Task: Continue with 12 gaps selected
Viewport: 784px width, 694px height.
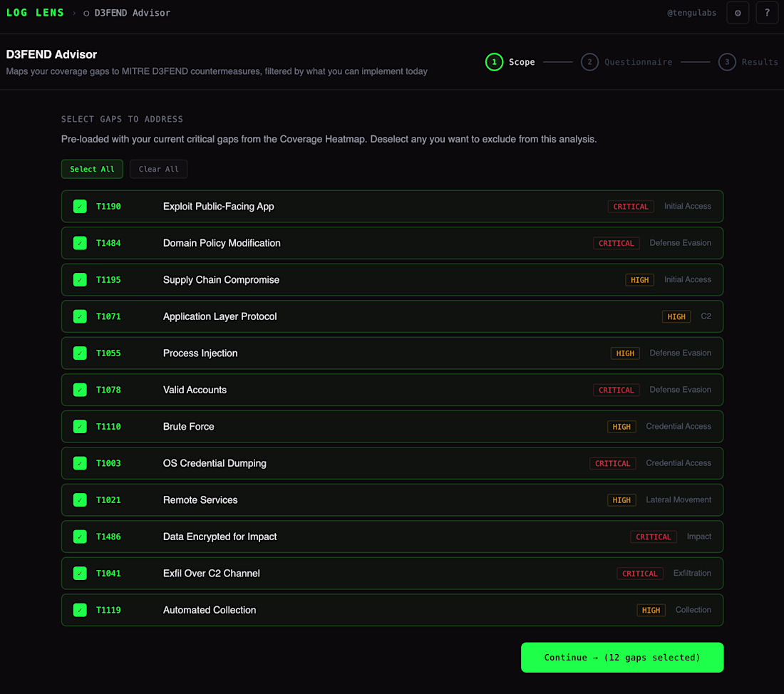Action: coord(622,658)
